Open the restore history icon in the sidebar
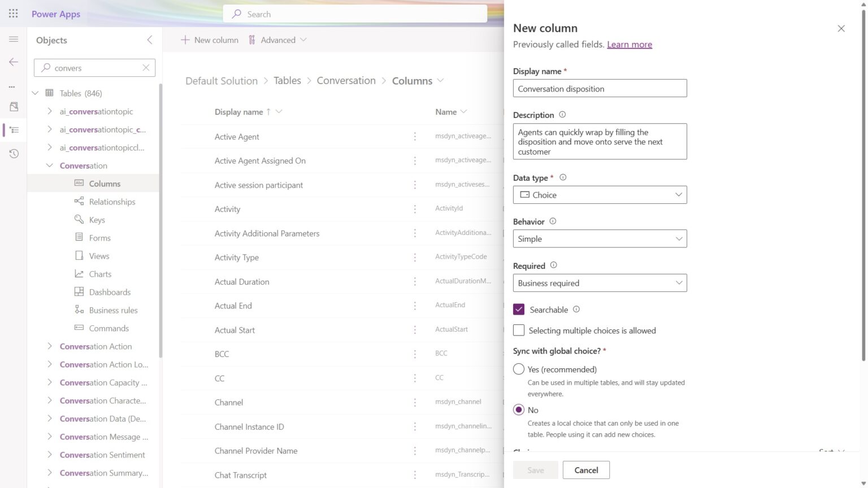 click(14, 153)
